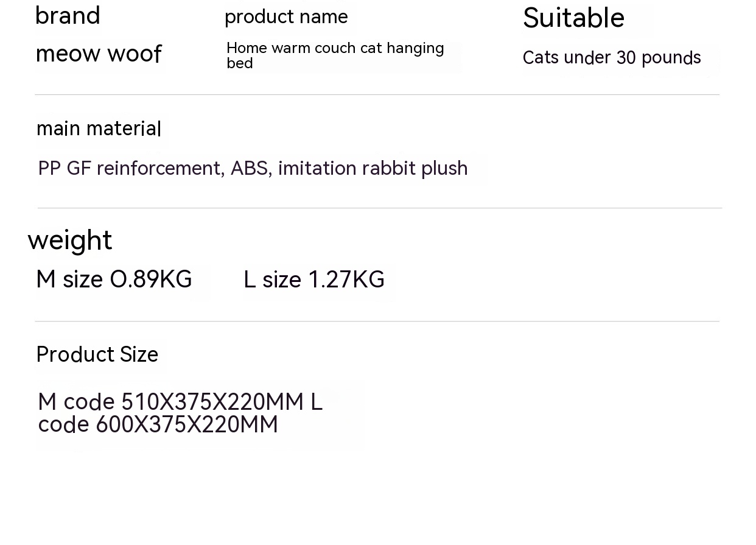Select "Home warm couch cat hanging" text
756x545 pixels.
335,48
